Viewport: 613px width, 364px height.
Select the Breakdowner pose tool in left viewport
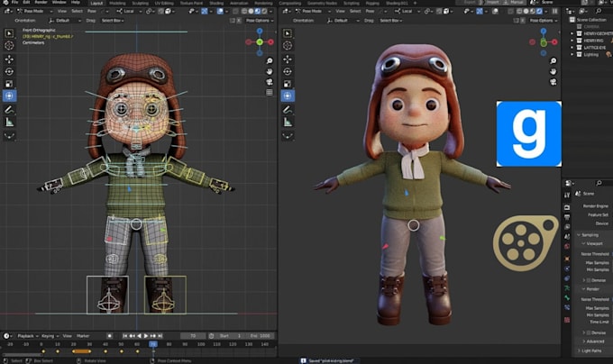coord(9,136)
